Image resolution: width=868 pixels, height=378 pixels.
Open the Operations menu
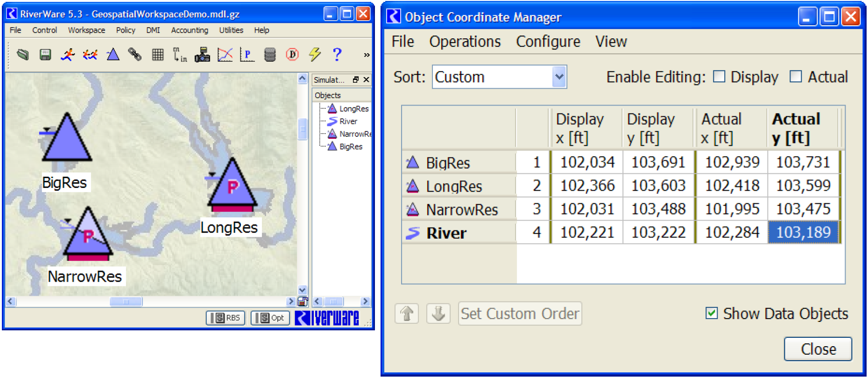tap(465, 42)
